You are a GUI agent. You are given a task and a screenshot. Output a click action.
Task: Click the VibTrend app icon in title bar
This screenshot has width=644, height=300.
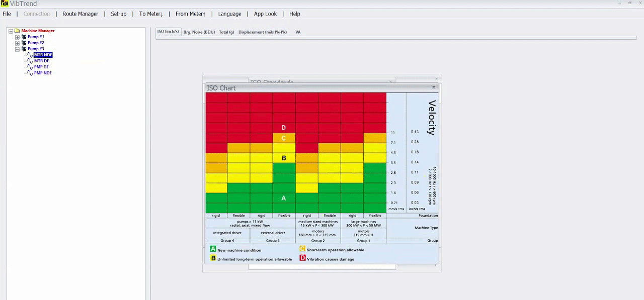coord(5,4)
